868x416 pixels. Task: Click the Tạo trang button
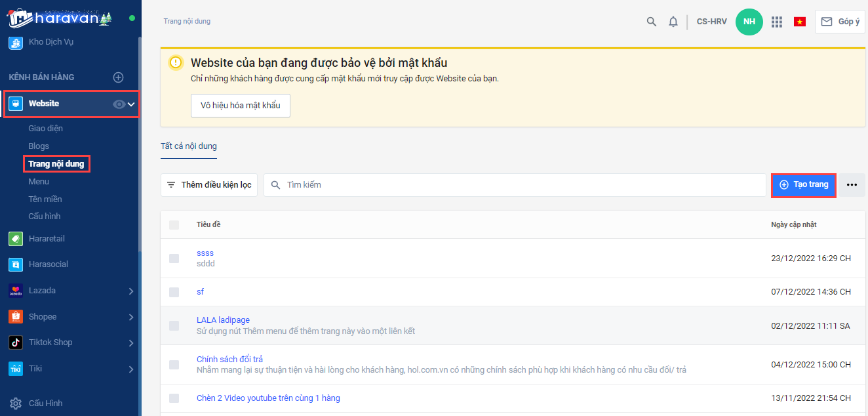[x=804, y=185]
